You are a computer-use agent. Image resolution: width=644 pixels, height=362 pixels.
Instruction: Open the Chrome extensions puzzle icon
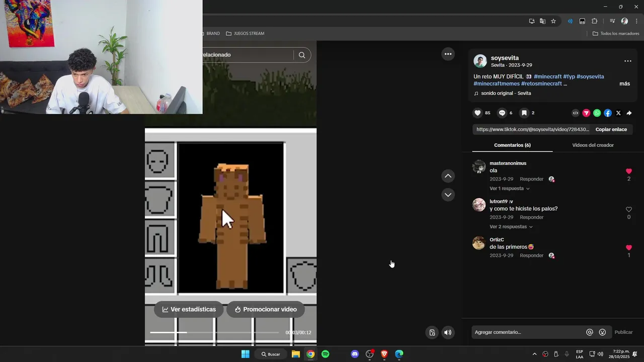pos(594,21)
